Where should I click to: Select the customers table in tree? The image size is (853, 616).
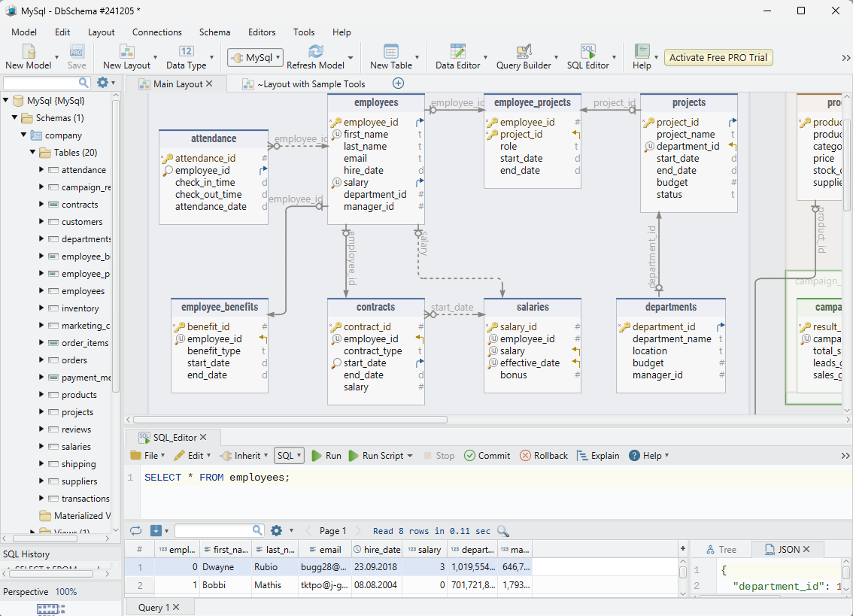point(81,221)
